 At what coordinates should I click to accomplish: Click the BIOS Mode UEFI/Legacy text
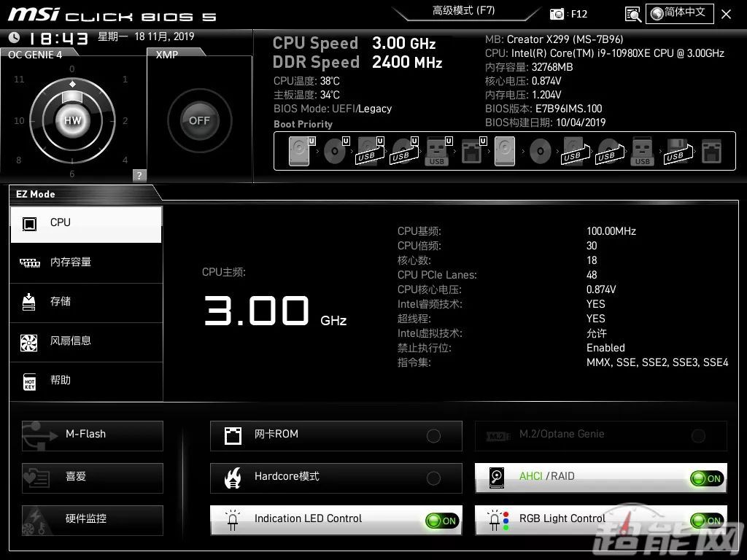(333, 109)
